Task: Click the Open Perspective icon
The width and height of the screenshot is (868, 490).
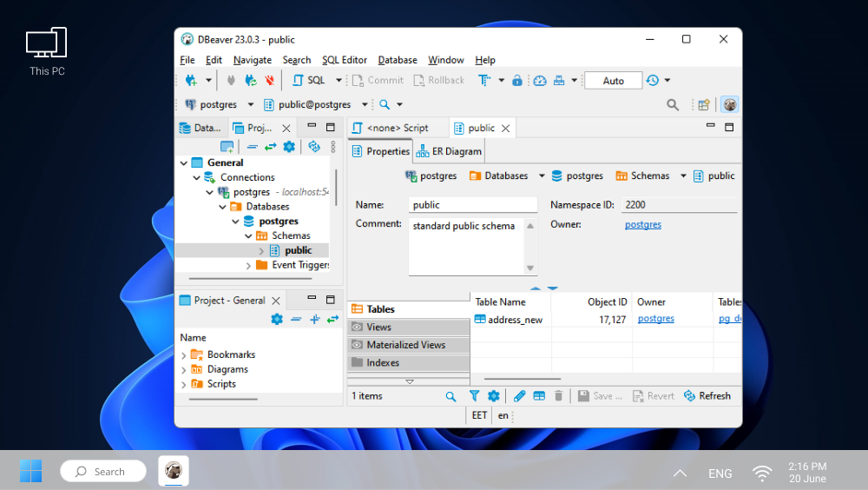Action: tap(704, 105)
